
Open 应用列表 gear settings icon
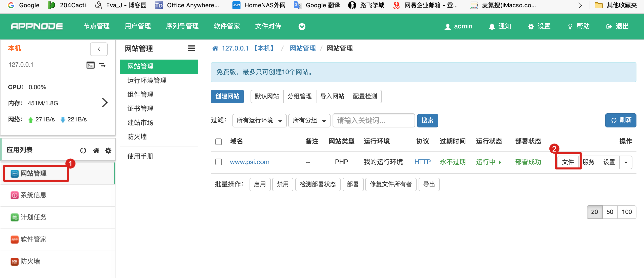[x=108, y=151]
